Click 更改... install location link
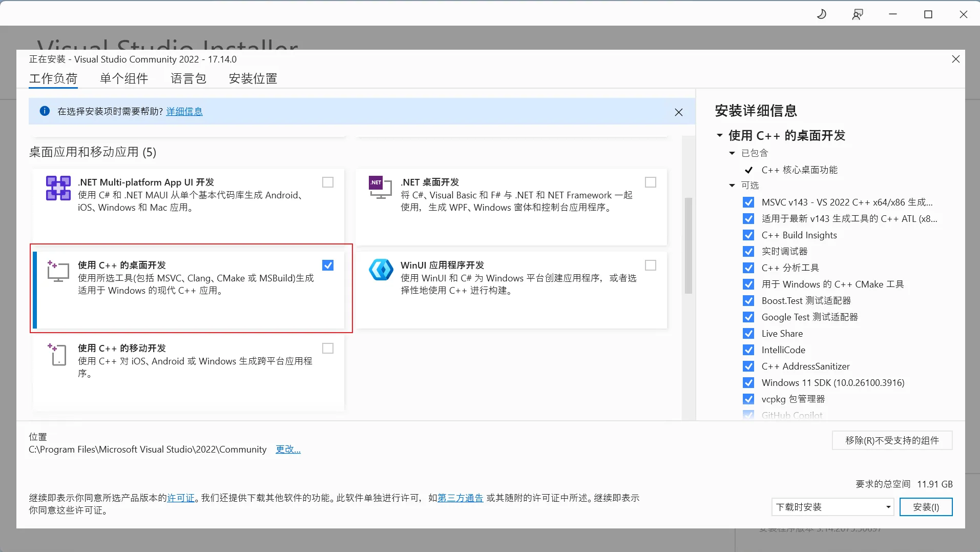The image size is (980, 552). pyautogui.click(x=288, y=449)
